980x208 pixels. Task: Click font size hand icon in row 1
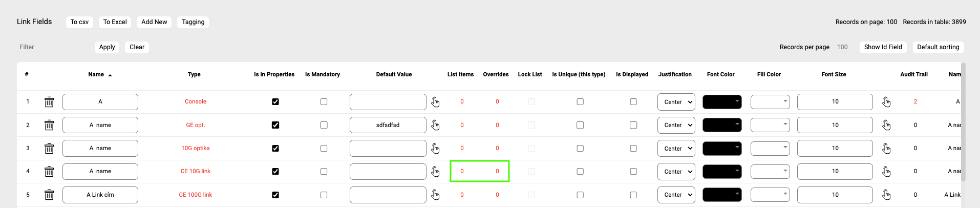[886, 102]
